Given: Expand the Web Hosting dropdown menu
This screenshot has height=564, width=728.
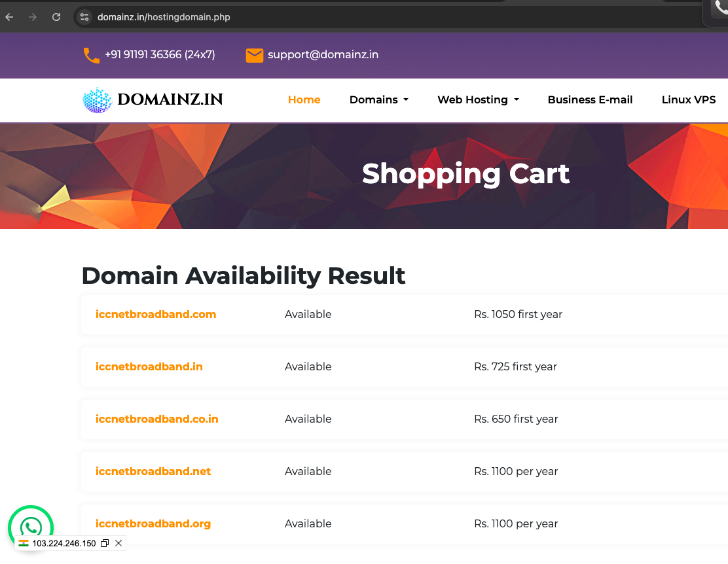Looking at the screenshot, I should pos(478,100).
